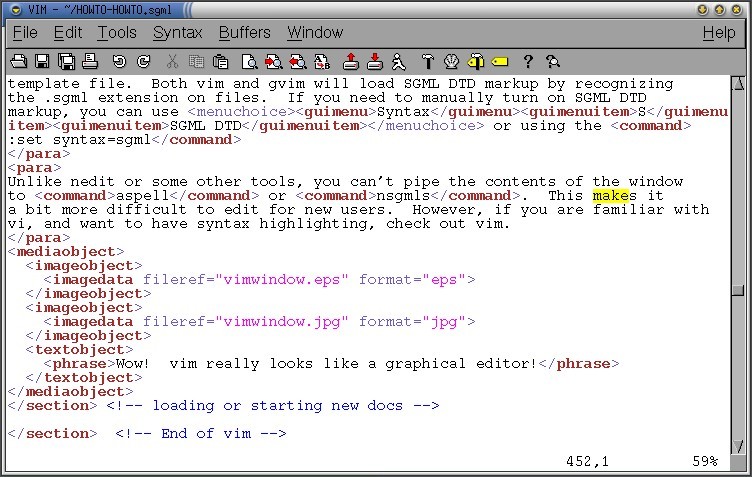Screen dimensions: 752x477
Task: Click the Print icon in the toolbar
Action: pyautogui.click(x=90, y=61)
